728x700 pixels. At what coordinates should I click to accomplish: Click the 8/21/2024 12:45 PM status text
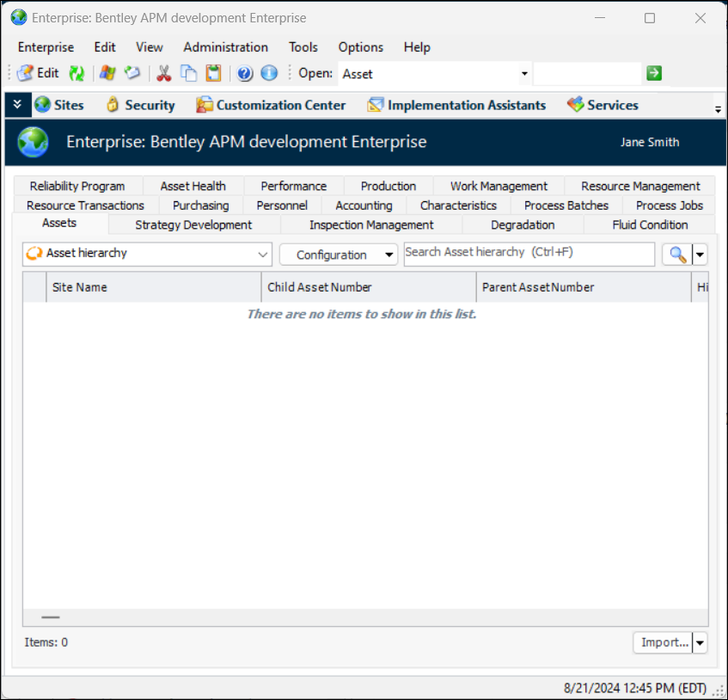click(x=634, y=688)
